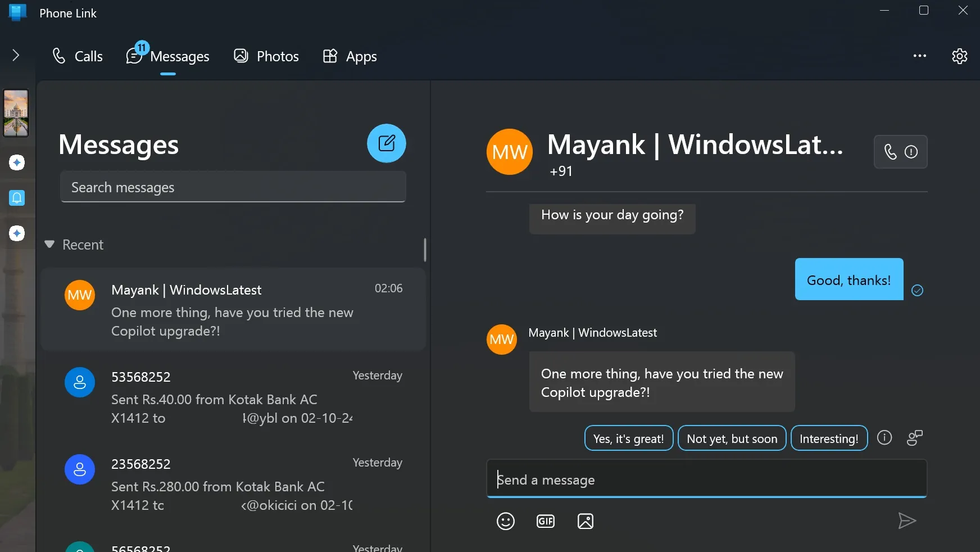Click the 'How is your day going?' message
Viewport: 980px width, 552px height.
[x=612, y=218]
